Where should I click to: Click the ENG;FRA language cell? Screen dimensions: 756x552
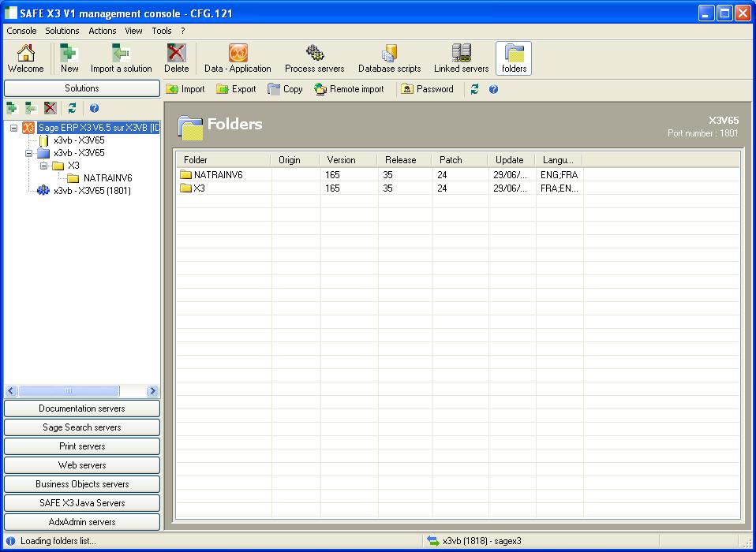560,175
